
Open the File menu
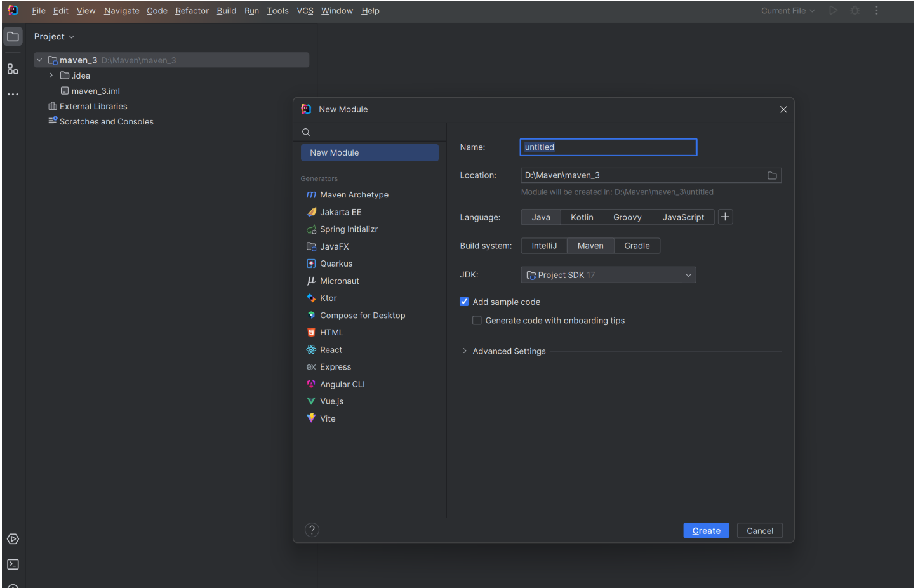(39, 11)
